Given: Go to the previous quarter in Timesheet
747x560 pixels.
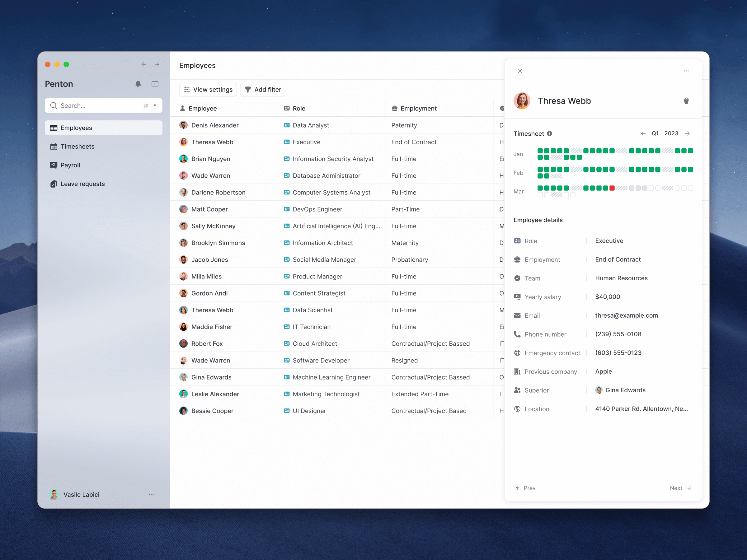Looking at the screenshot, I should (643, 134).
